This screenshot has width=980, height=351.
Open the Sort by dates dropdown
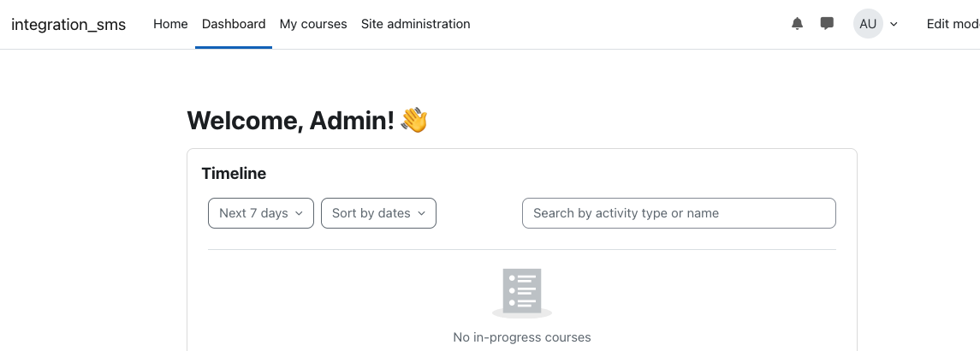point(379,213)
